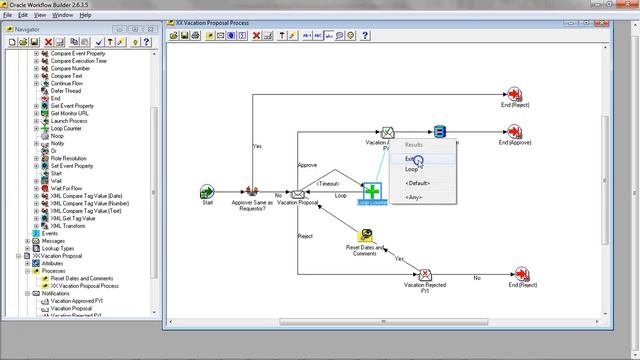Click the blue checkmark Verify icon in Navigator
Viewport: 640px width, 360px height.
99,42
